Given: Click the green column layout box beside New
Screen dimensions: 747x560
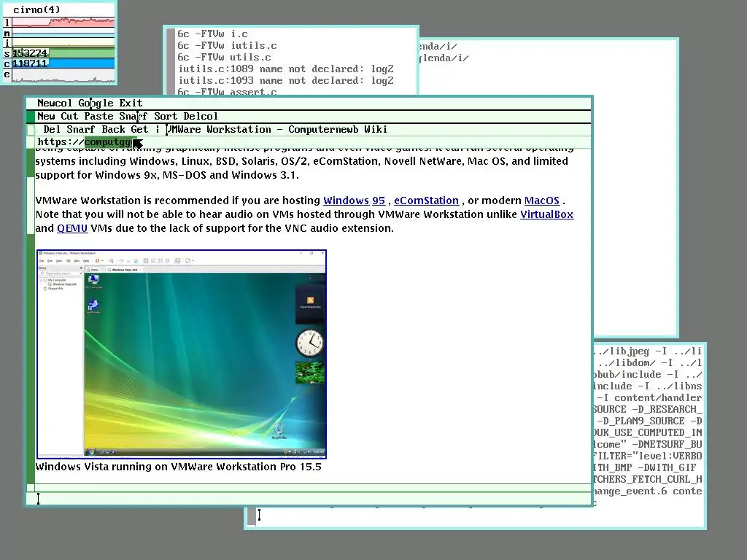Looking at the screenshot, I should point(31,116).
